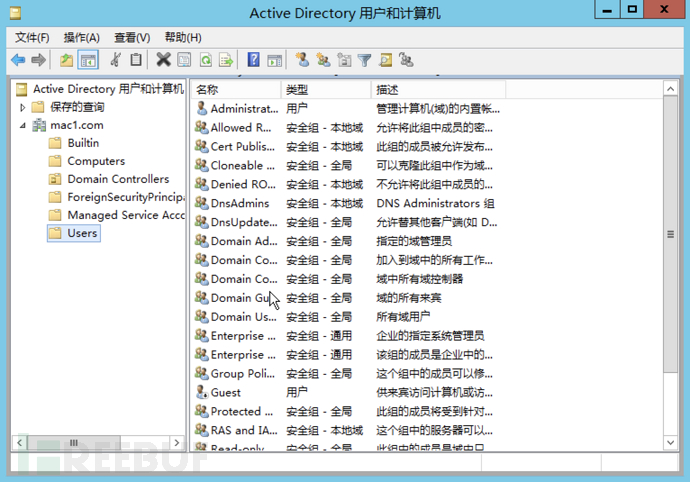Click the tree pane scroll right arrow
Screen dimensions: 690x482
coord(176,442)
